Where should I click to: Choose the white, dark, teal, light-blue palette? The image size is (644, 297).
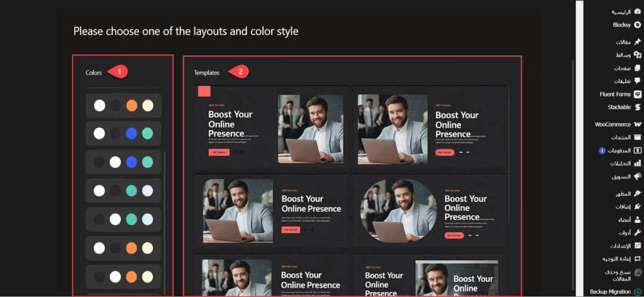pyautogui.click(x=123, y=191)
